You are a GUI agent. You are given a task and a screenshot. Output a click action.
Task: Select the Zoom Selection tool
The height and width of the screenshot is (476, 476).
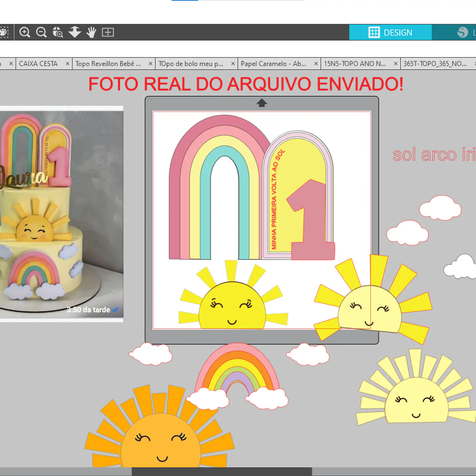(58, 32)
